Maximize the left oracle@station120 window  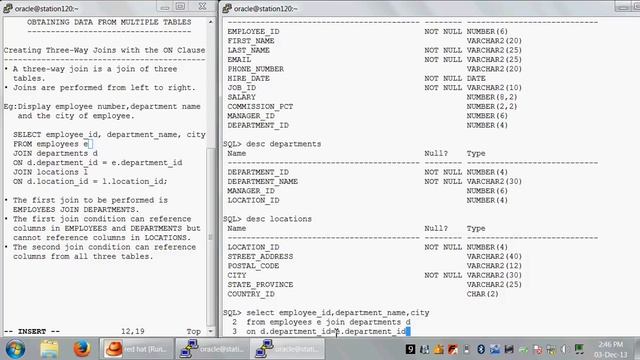coord(180,7)
